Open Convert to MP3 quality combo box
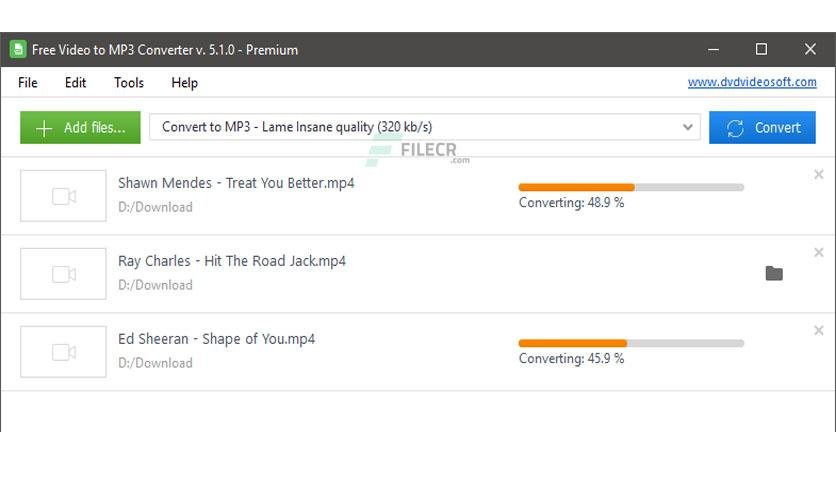836x484 pixels. 424,127
